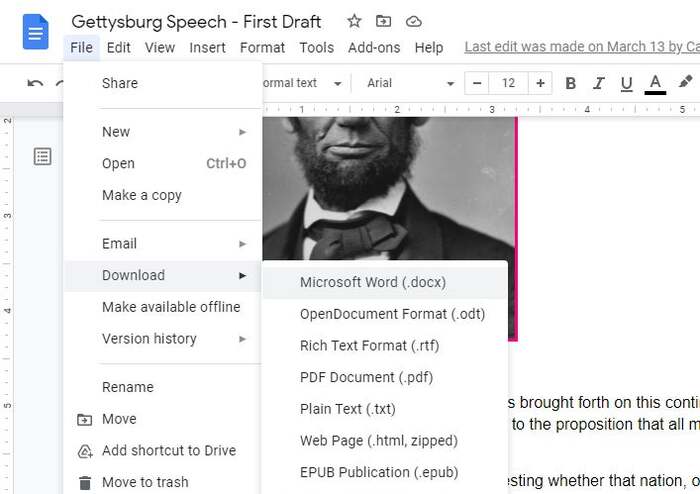The image size is (700, 494).
Task: Open the Add-ons menu
Action: (x=374, y=47)
